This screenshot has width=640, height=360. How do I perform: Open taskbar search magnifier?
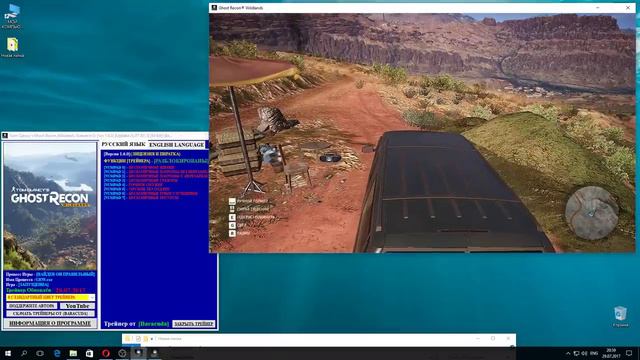(24, 353)
